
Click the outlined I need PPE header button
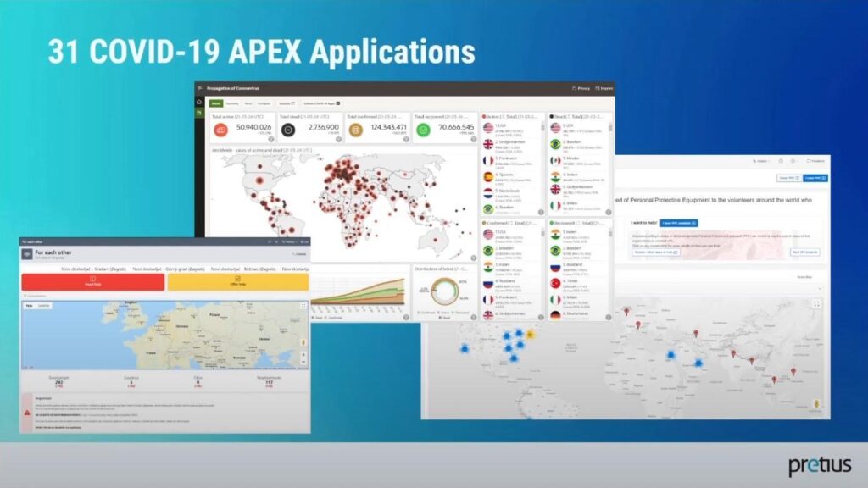click(789, 178)
